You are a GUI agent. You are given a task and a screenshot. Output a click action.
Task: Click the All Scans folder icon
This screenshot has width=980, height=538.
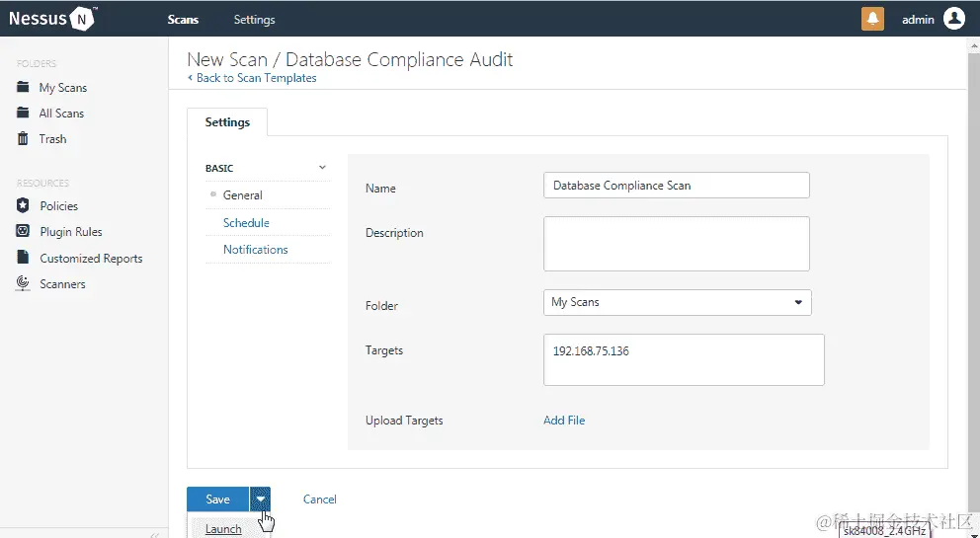[x=23, y=113]
